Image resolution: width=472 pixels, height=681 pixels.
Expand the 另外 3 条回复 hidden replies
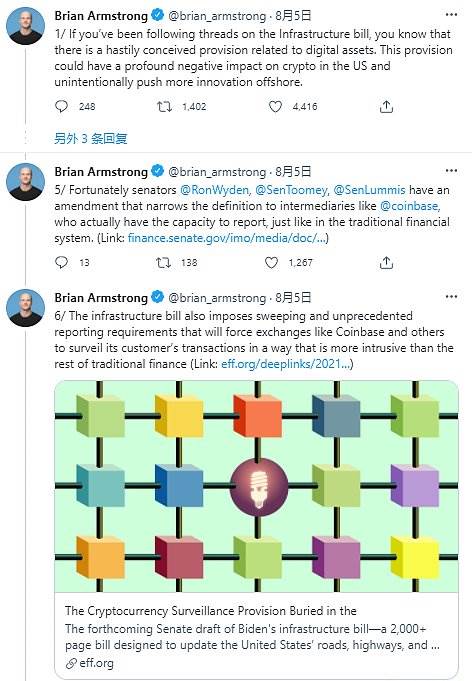coord(91,139)
